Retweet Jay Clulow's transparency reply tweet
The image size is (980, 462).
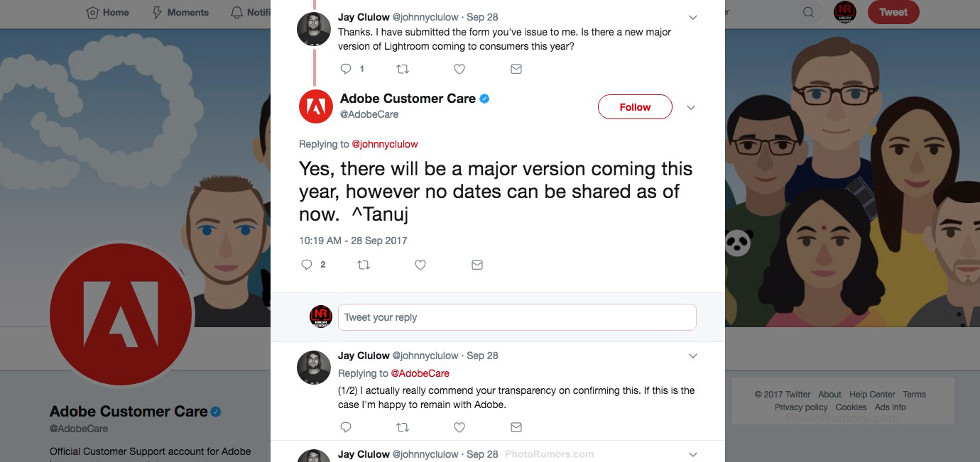tap(403, 427)
